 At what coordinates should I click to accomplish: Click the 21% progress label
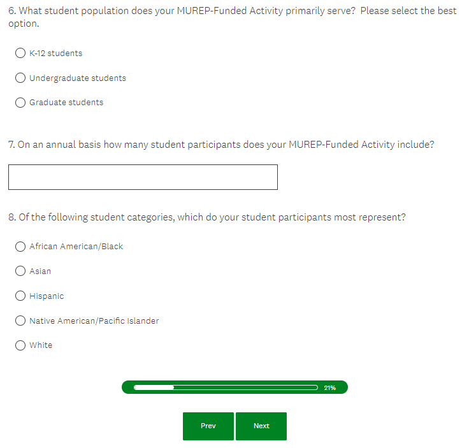coord(330,387)
